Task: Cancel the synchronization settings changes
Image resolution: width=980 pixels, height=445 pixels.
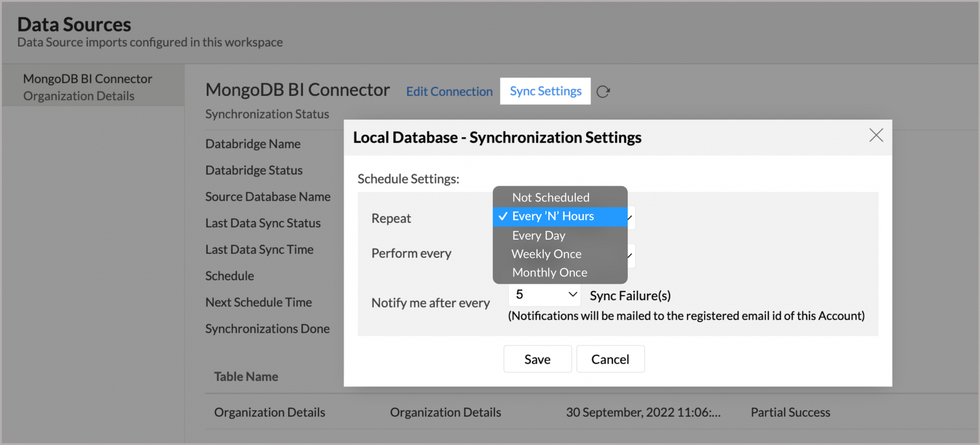Action: coord(610,359)
